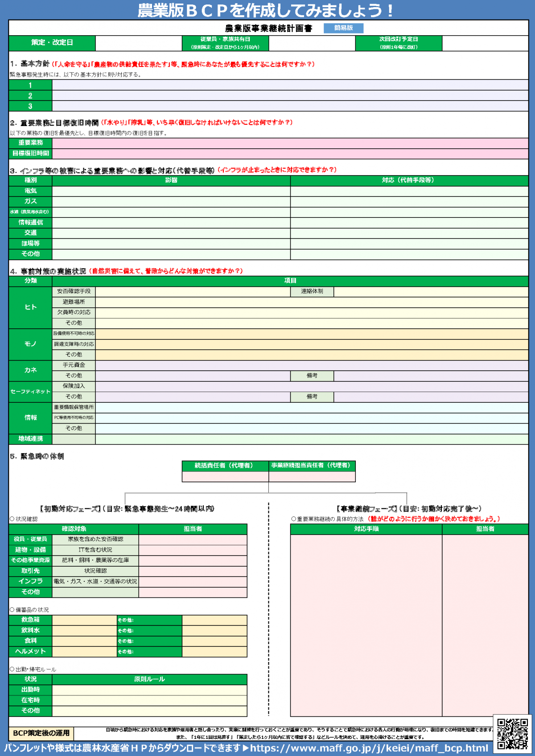Open the maff.go.jp BCP download URL
This screenshot has width=535, height=756.
point(369,748)
